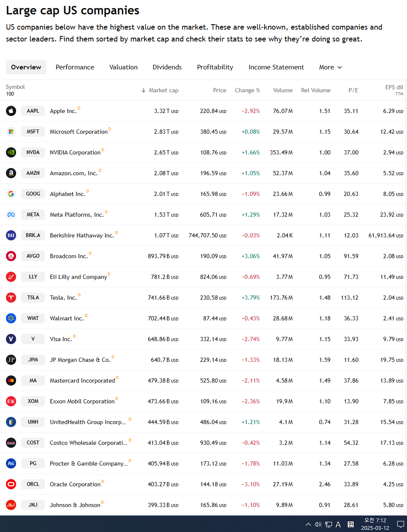Click the Broadcom logo icon
This screenshot has width=407, height=532.
click(x=11, y=256)
